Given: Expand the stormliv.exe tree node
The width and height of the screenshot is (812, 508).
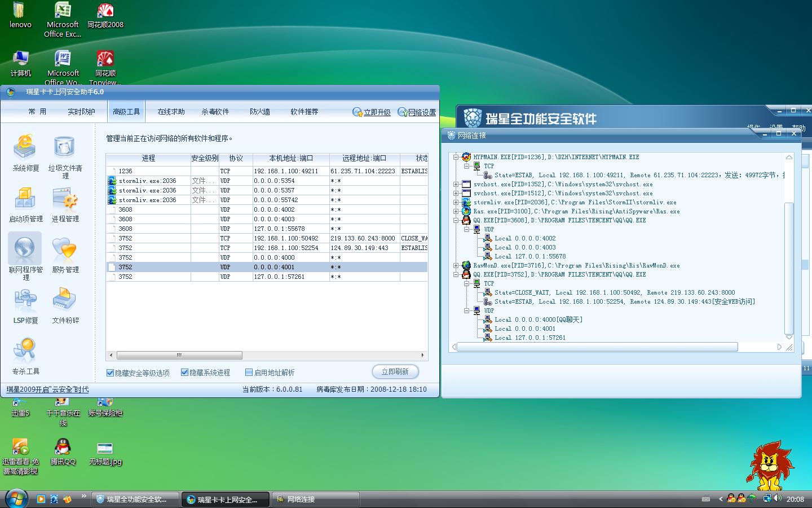Looking at the screenshot, I should click(x=456, y=203).
